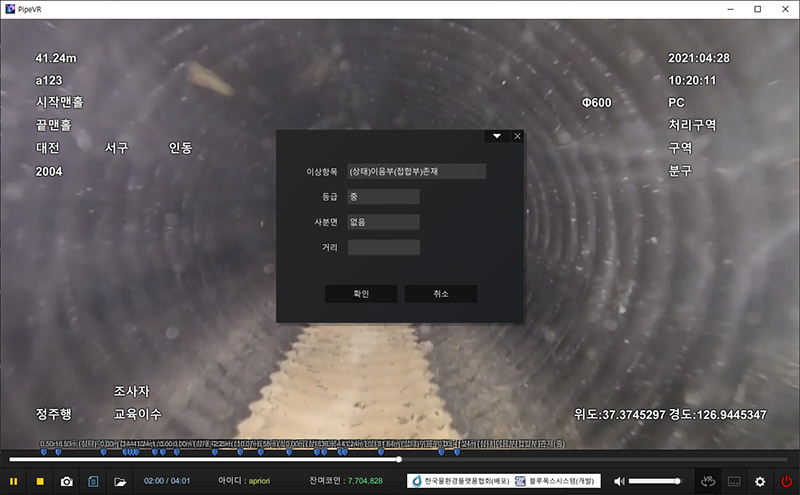The width and height of the screenshot is (800, 495).
Task: Open the 사분면 dropdown showing 없음
Action: click(x=384, y=222)
